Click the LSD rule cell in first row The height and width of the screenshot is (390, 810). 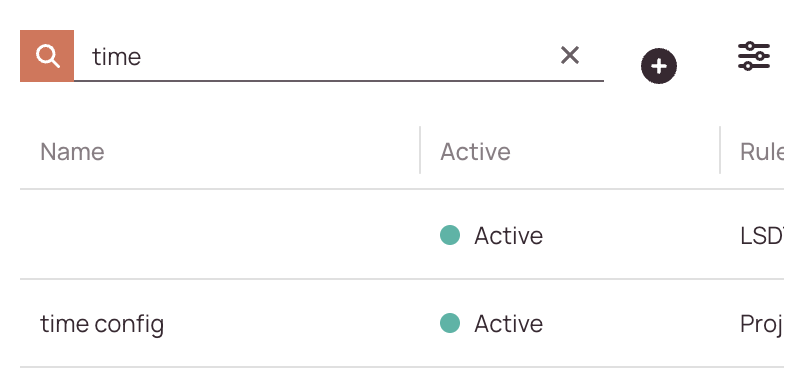pyautogui.click(x=761, y=236)
